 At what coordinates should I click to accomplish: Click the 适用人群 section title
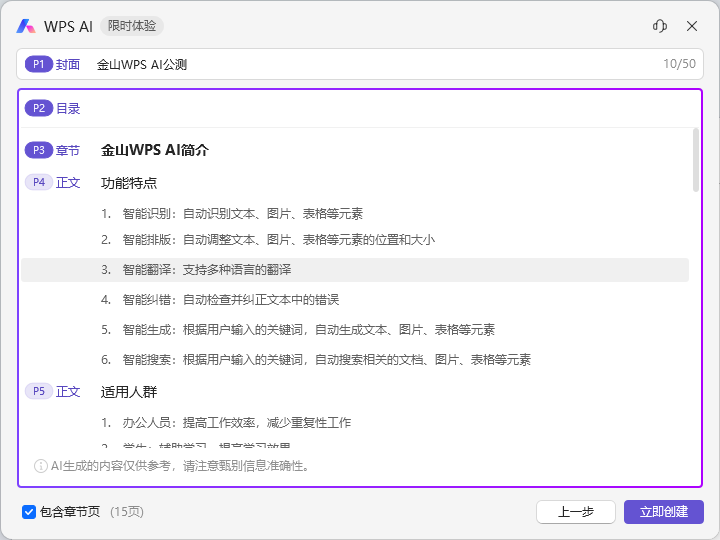click(x=129, y=392)
